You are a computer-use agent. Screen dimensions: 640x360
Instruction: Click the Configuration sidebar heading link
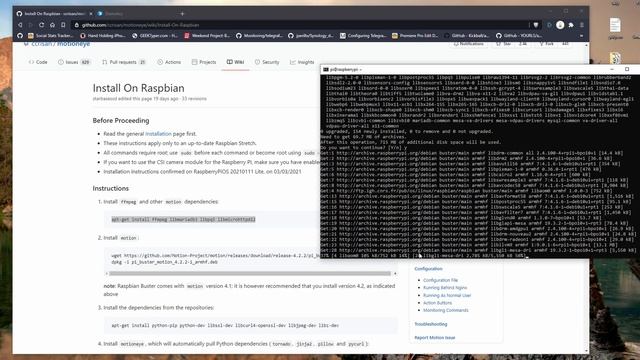pyautogui.click(x=428, y=269)
